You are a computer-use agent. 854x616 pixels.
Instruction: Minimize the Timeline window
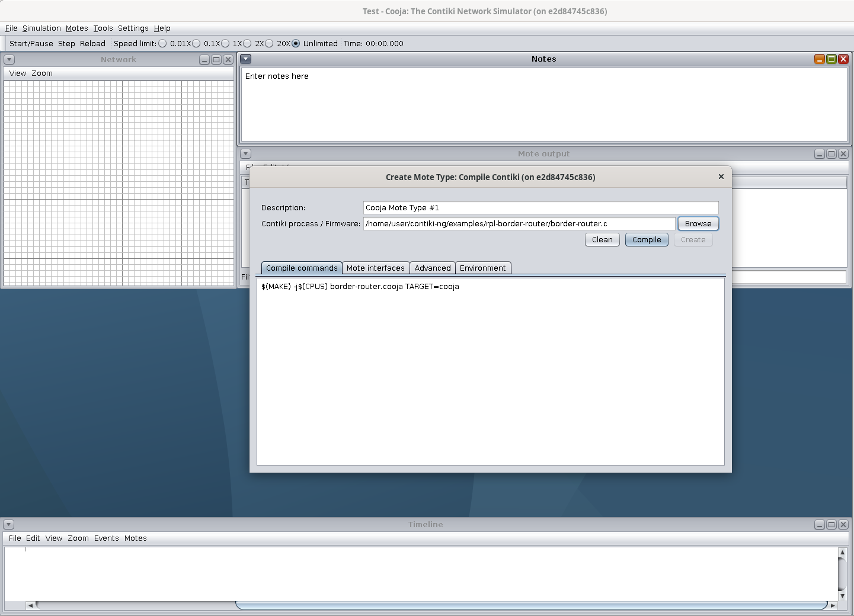[820, 525]
